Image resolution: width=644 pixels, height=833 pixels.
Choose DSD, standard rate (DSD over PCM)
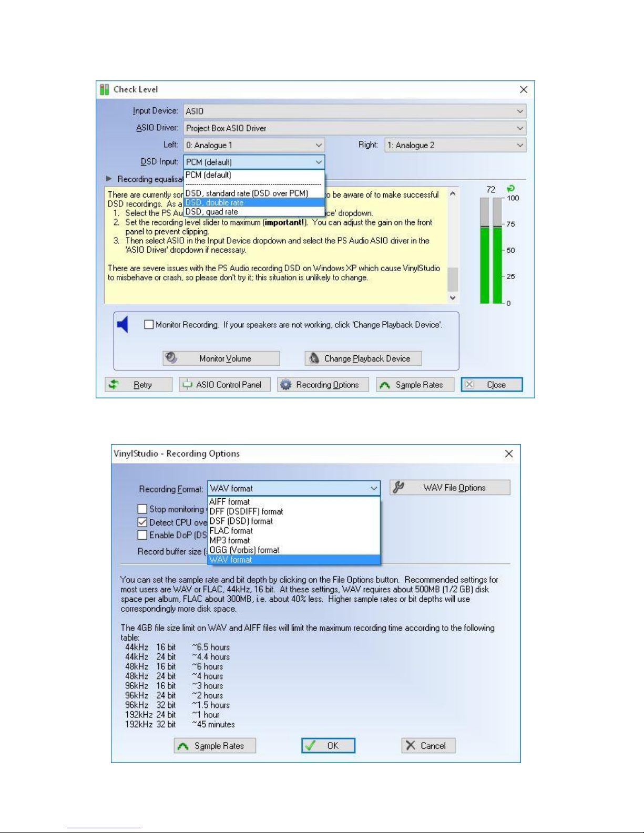click(254, 193)
